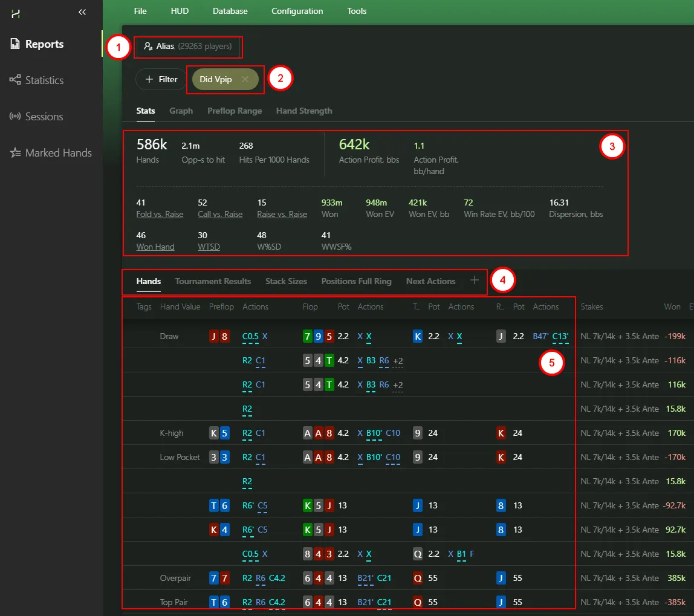Open Statistics via its sidebar icon
The width and height of the screenshot is (694, 616).
(x=16, y=80)
